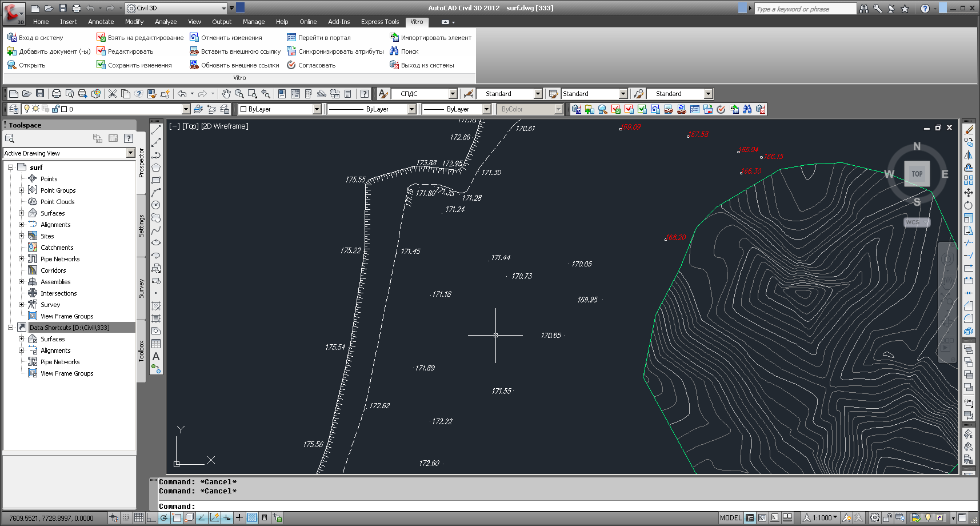Open Active Drawing View dropdown
980x526 pixels.
pyautogui.click(x=130, y=153)
